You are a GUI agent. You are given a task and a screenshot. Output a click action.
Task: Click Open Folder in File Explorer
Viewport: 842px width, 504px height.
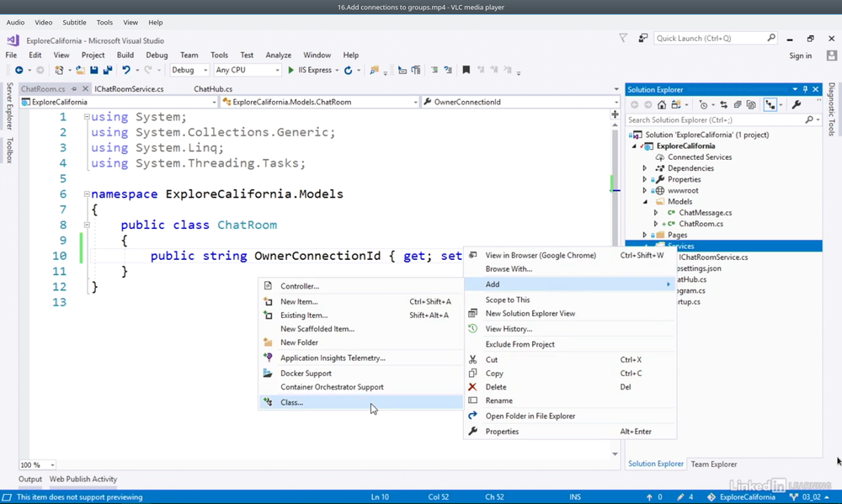click(x=570, y=416)
